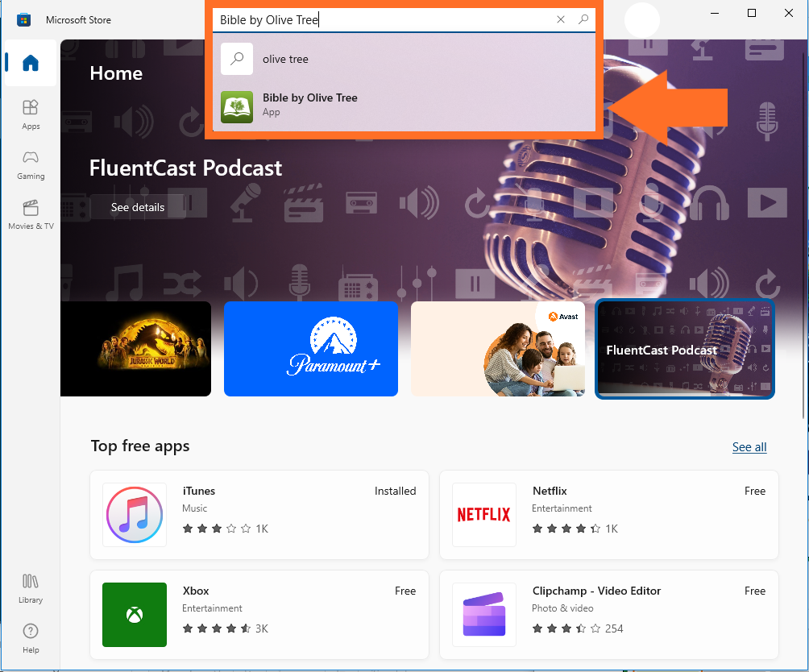Open the Help icon
The image size is (809, 672).
coord(31,637)
